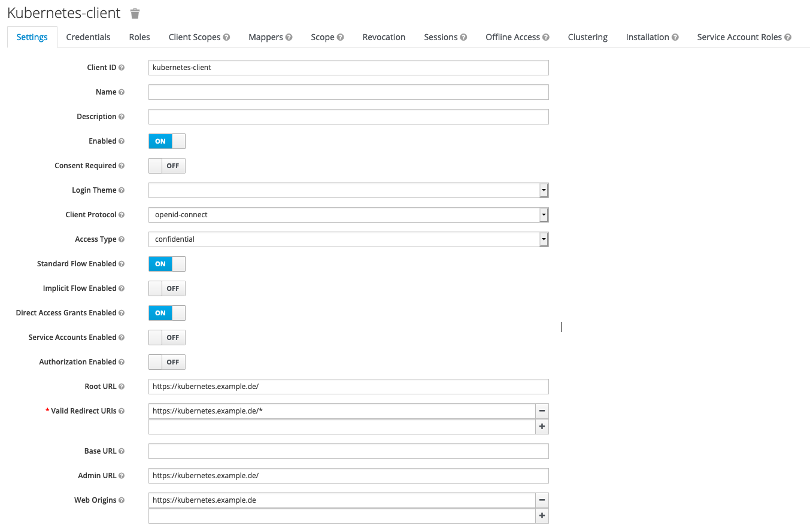Select the Mappers tab

coord(271,37)
